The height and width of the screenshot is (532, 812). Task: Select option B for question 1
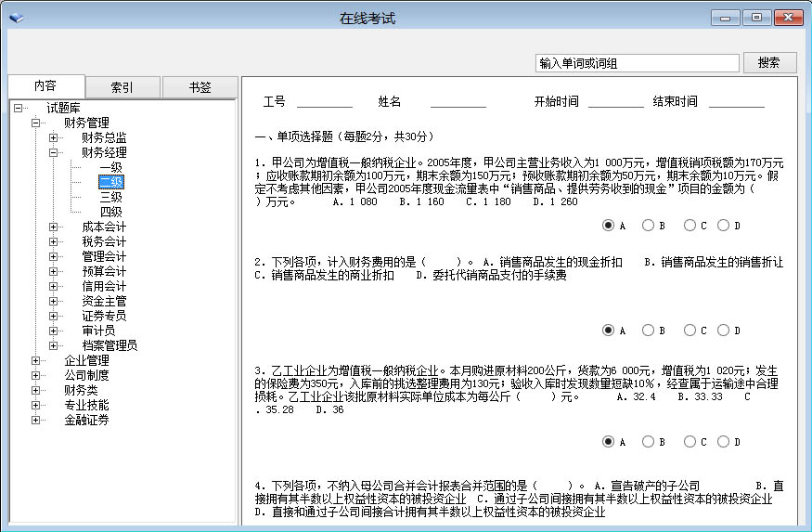(x=648, y=226)
